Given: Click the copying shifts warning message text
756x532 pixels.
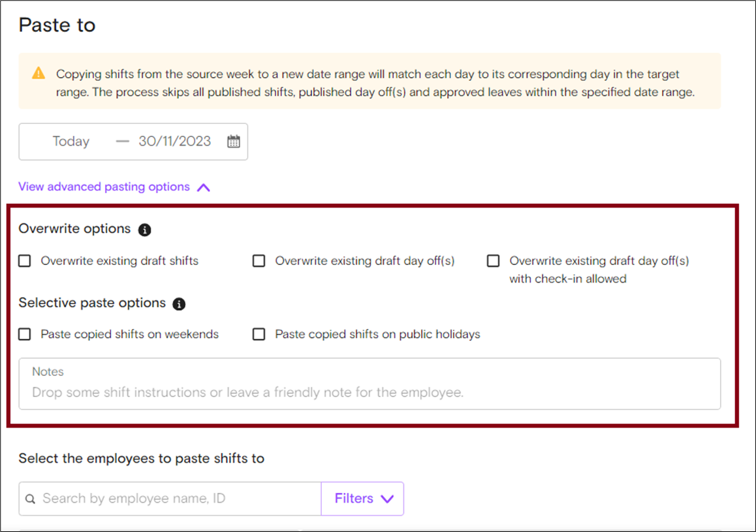Looking at the screenshot, I should point(375,83).
